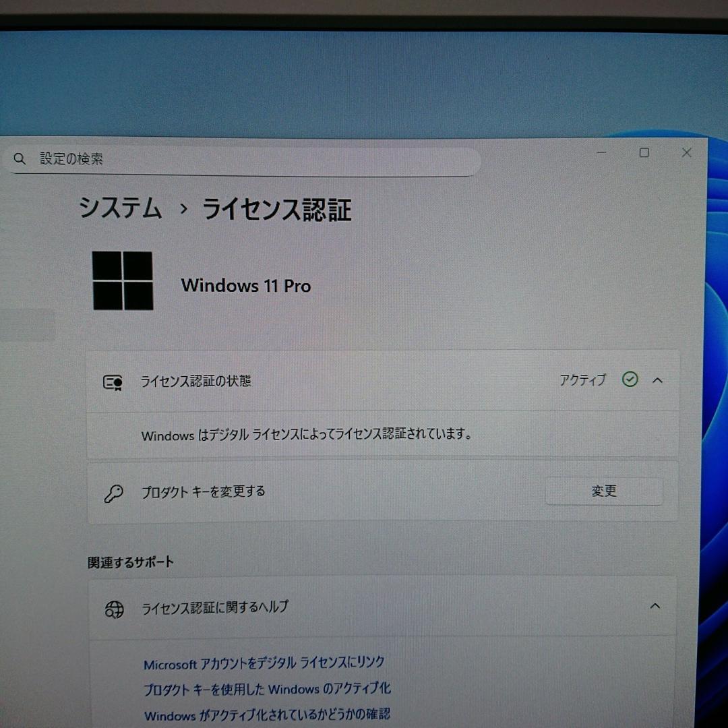
Task: Click the 変更 button to change product key
Action: point(603,491)
